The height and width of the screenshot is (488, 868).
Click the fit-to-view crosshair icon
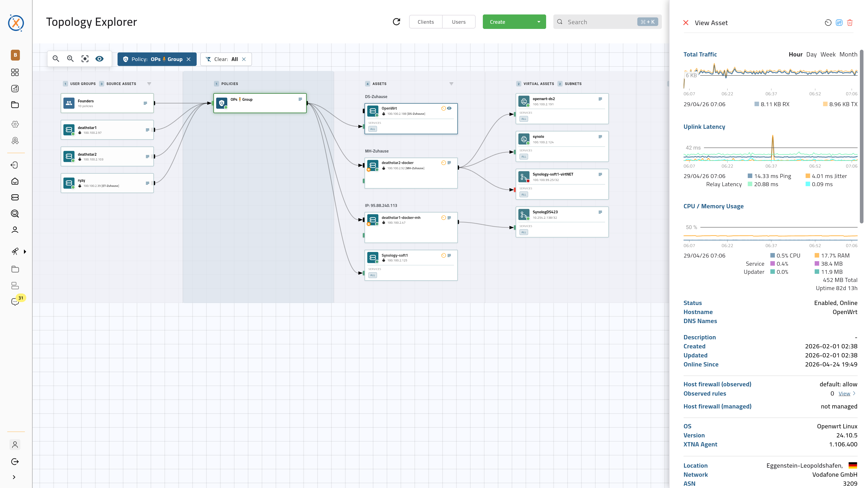tap(85, 58)
